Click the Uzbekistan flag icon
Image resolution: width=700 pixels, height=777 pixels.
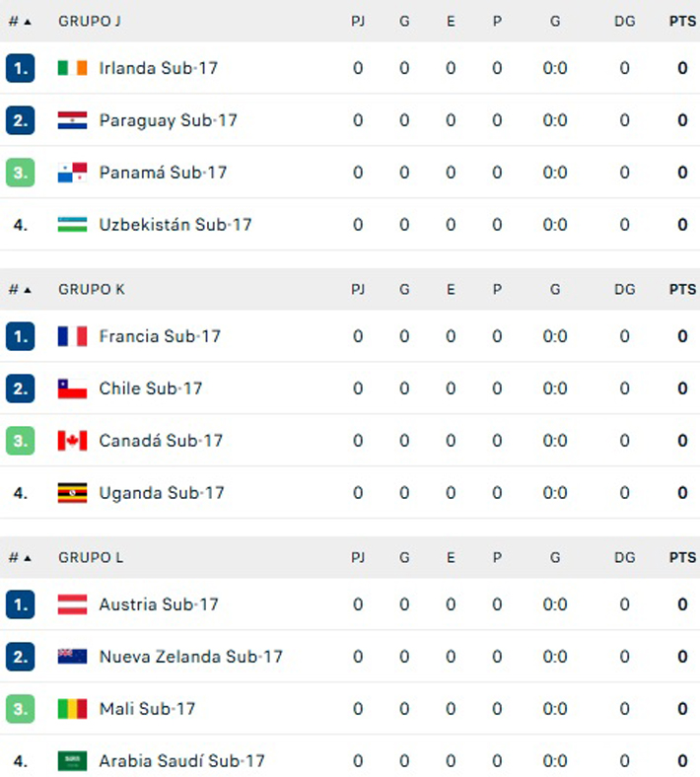pyautogui.click(x=72, y=225)
